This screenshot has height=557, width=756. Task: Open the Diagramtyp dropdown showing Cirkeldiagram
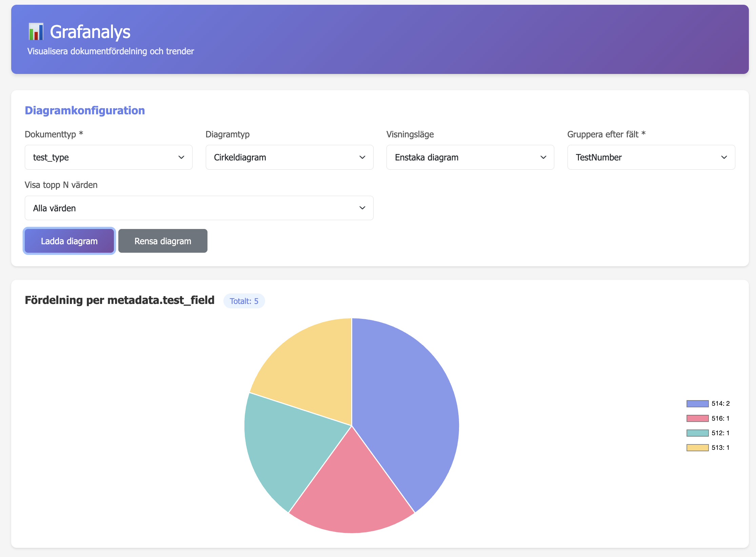(289, 157)
